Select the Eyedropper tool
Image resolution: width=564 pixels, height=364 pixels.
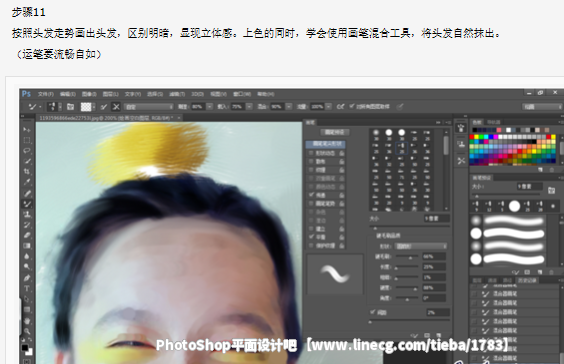click(x=27, y=182)
